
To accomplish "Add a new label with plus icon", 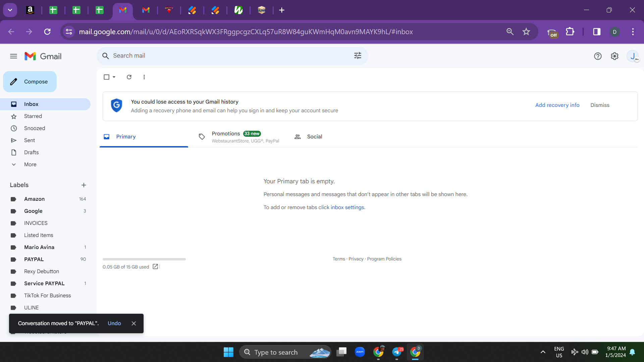I will (84, 185).
